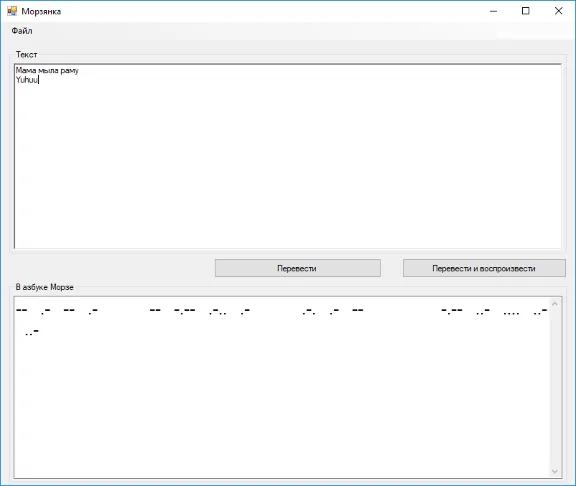Click the Морзянка app icon in title bar
This screenshot has height=486, width=576.
point(12,11)
